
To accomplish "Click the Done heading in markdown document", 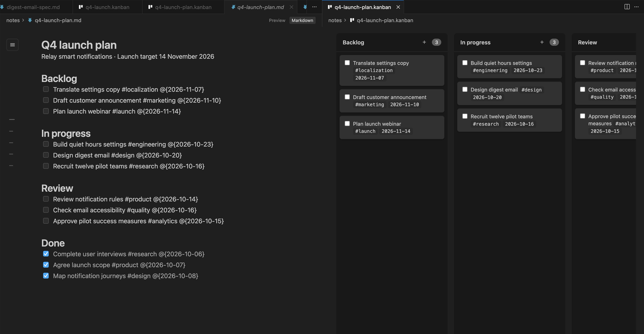I will point(53,243).
